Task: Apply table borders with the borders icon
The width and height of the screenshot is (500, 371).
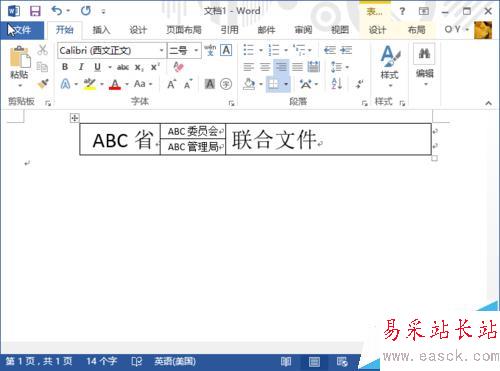Action: click(273, 84)
